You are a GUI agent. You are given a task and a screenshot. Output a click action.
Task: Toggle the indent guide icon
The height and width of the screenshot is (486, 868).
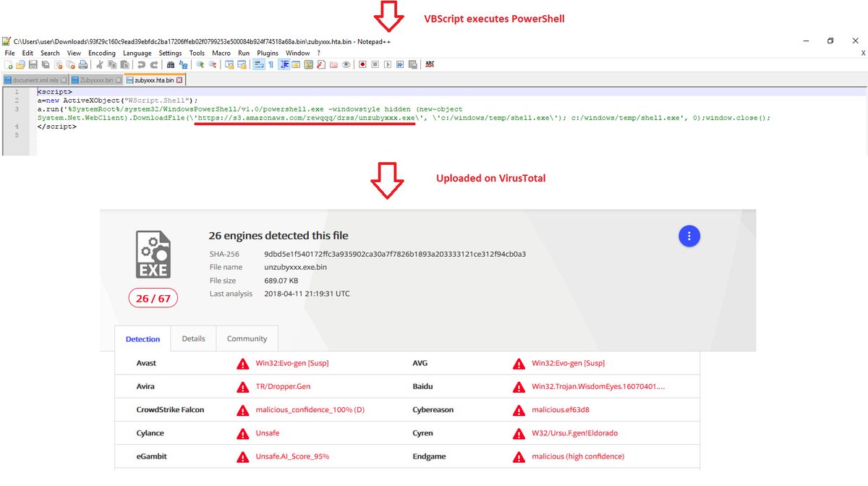coord(284,64)
